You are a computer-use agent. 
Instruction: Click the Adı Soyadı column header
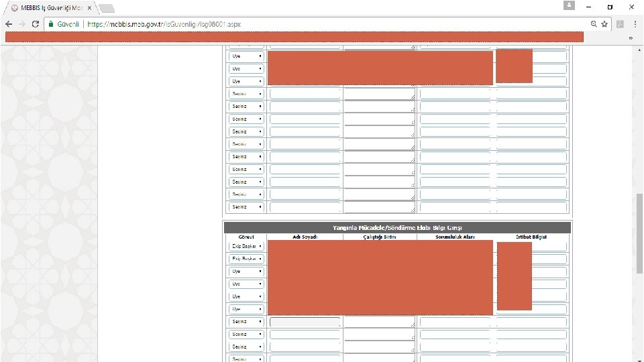305,237
